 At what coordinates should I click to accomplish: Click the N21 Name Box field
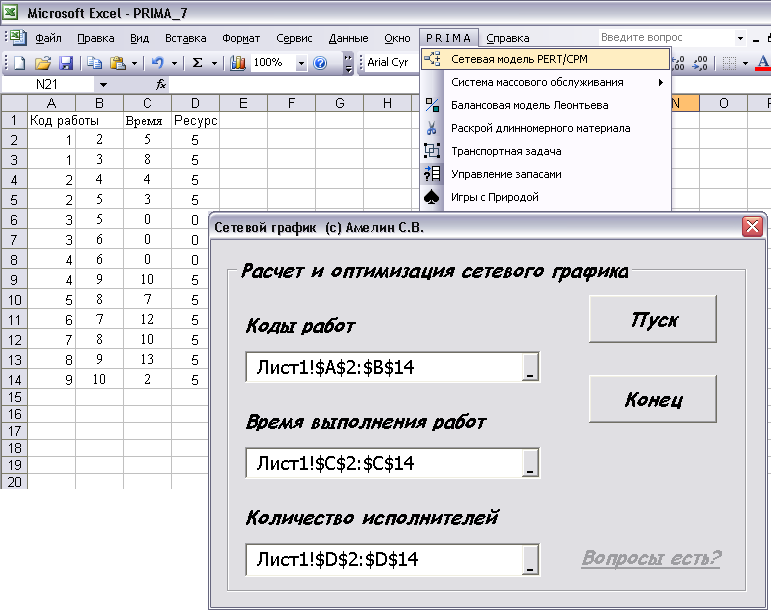click(x=48, y=85)
